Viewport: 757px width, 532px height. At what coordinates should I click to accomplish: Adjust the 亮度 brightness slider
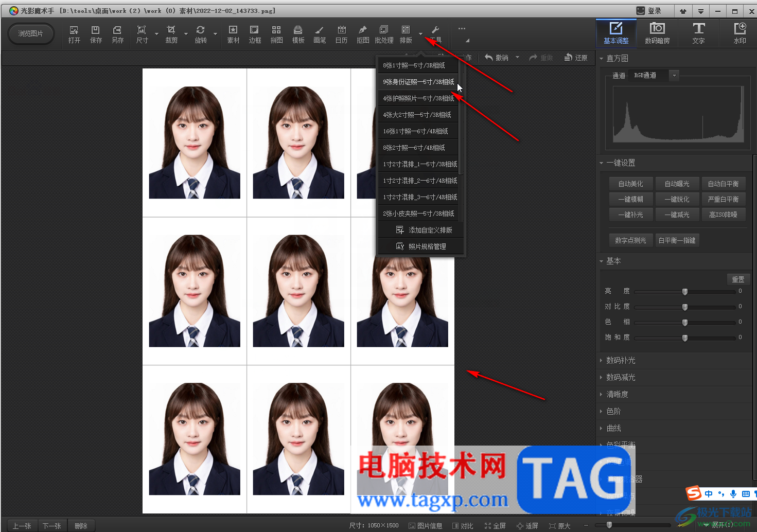[x=685, y=292]
